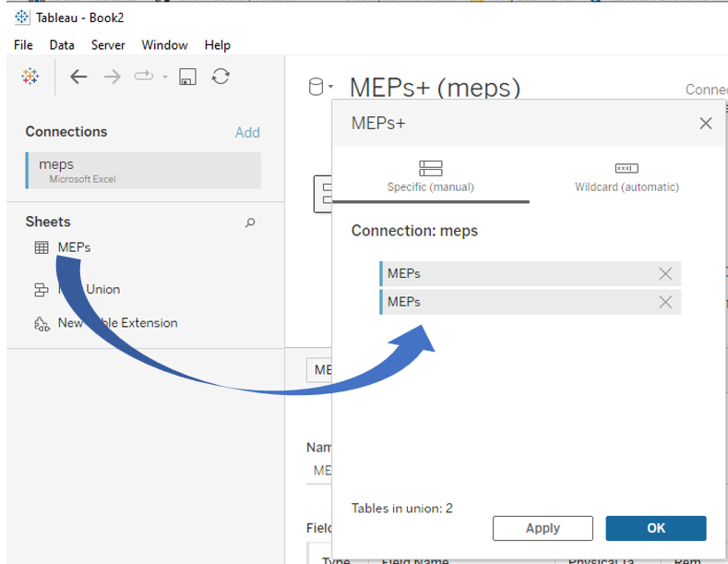Add a new connection

pyautogui.click(x=247, y=132)
